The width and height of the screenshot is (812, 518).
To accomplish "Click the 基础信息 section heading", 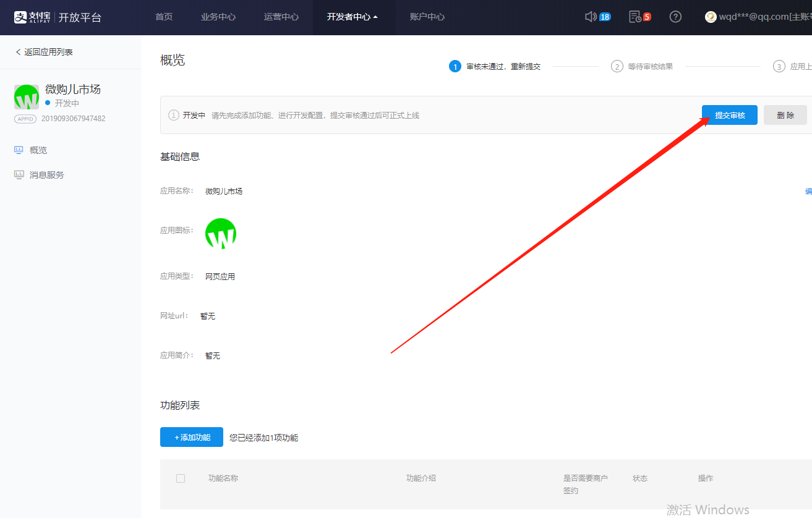I will (180, 157).
